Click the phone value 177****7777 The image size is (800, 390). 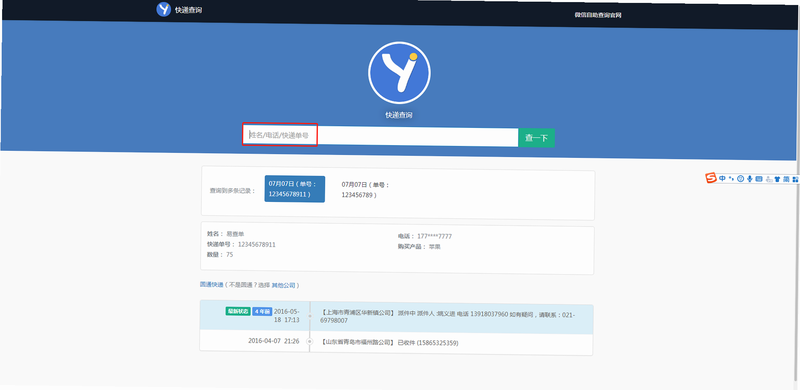(x=434, y=236)
